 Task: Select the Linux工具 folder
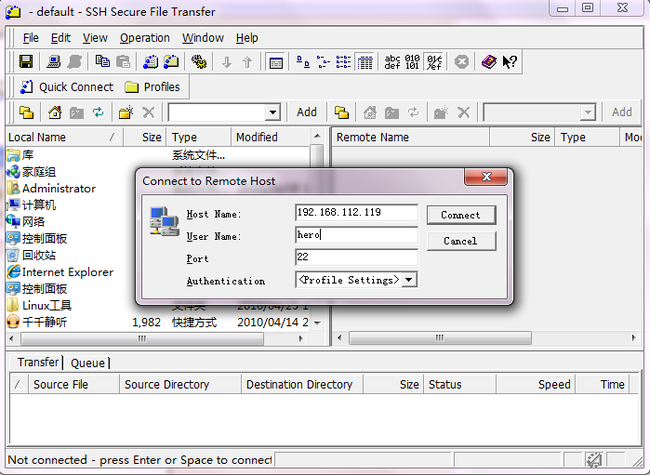click(39, 306)
